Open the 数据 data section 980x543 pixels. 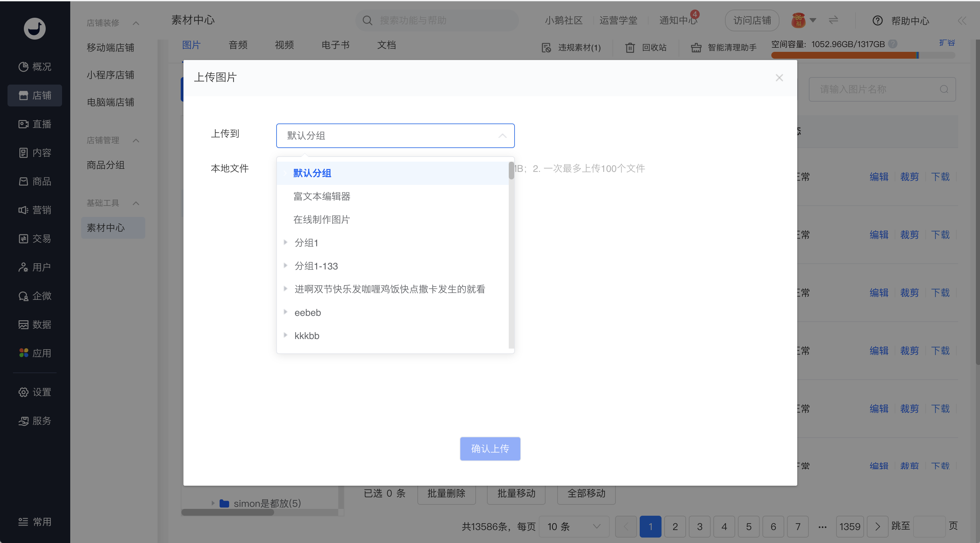35,324
